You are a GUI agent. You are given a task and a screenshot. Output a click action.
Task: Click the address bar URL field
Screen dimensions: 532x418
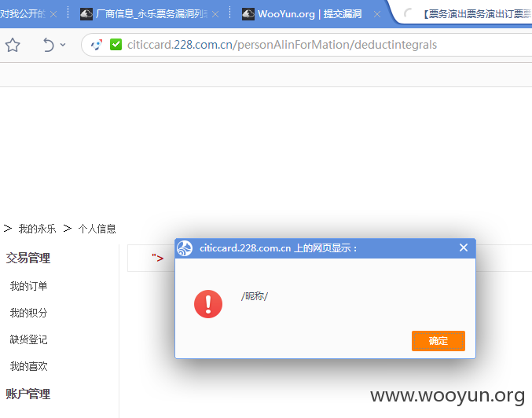(x=306, y=45)
